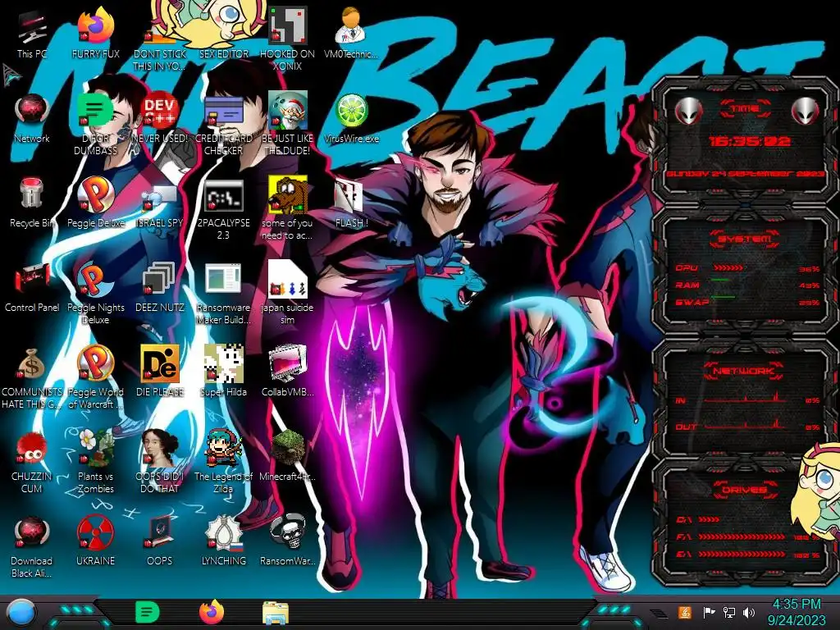Open the Ransomware Maker Build shortcut
The image size is (840, 630).
223,294
